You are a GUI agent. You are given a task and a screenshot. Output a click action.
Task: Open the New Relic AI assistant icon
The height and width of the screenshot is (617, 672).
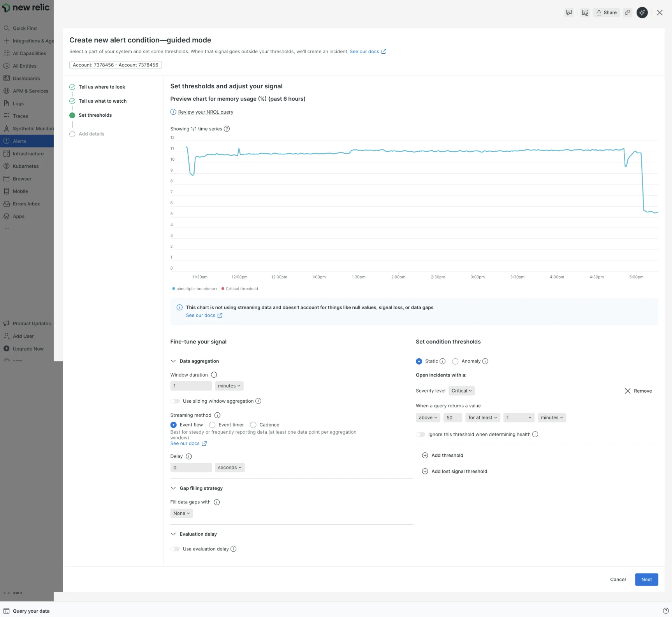pyautogui.click(x=642, y=12)
